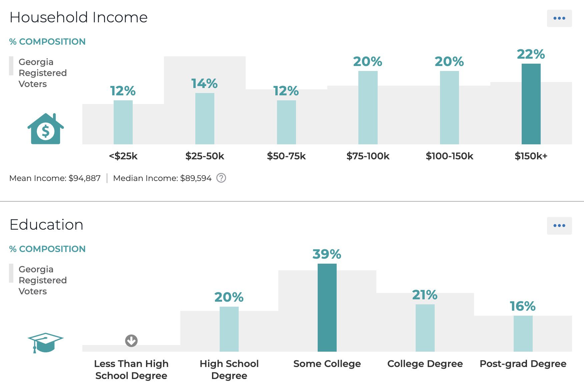Click the Education % COMPOSITION label
This screenshot has width=584, height=392.
47,249
